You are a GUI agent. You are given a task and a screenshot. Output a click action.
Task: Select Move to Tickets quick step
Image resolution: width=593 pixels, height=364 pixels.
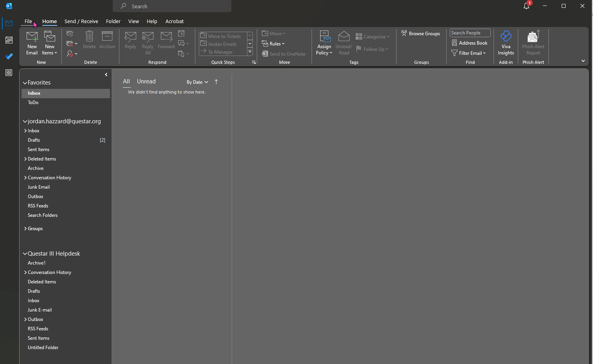click(x=223, y=36)
